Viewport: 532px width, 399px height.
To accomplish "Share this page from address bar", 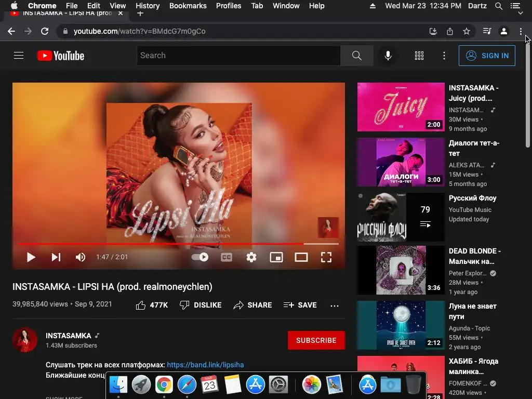I will 450,31.
